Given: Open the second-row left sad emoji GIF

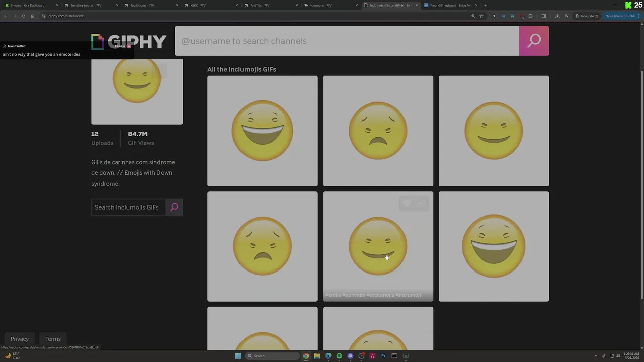Looking at the screenshot, I should click(262, 246).
